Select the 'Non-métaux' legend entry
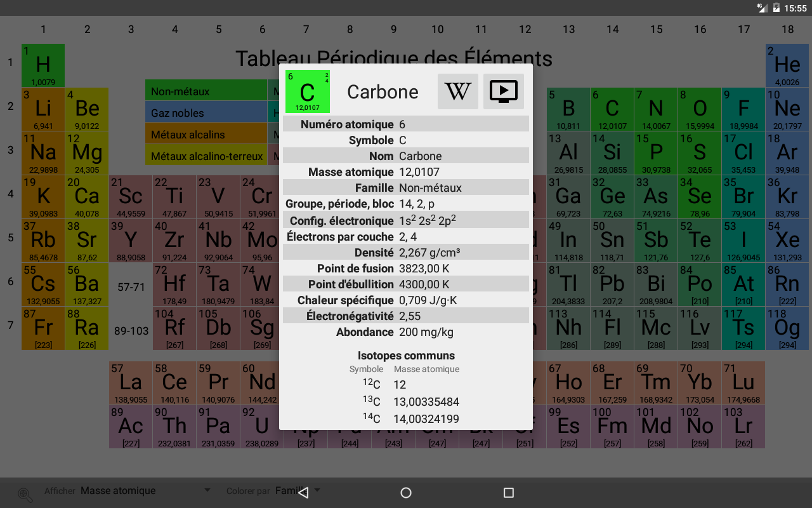Image resolution: width=812 pixels, height=508 pixels. click(206, 91)
